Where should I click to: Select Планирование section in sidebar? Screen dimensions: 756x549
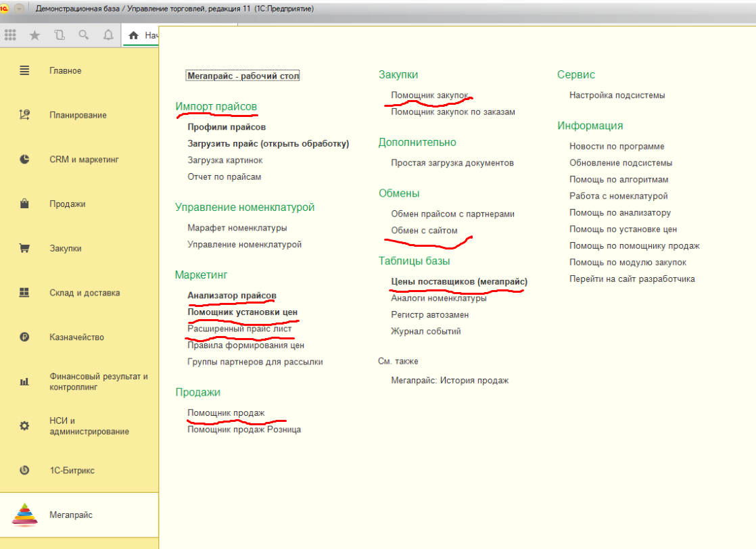(78, 115)
